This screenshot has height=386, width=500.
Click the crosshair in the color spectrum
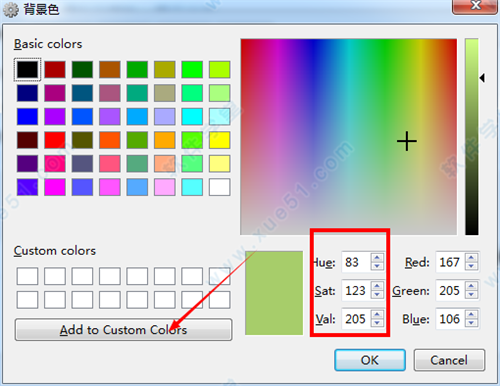(407, 141)
